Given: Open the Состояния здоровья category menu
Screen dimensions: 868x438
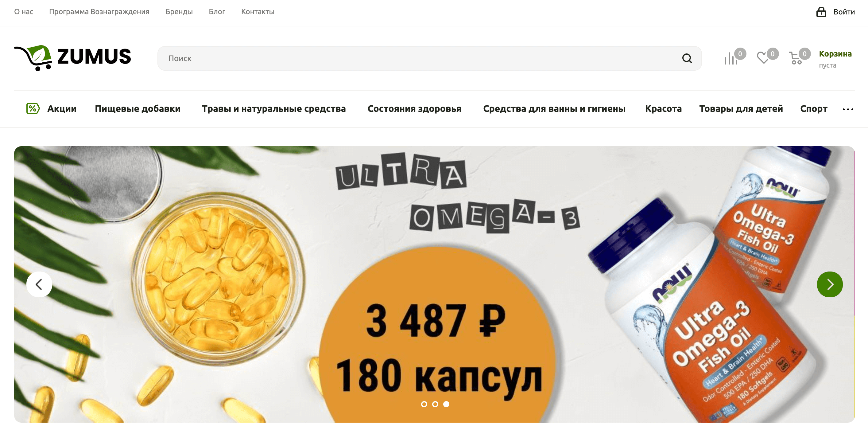Looking at the screenshot, I should coord(414,108).
